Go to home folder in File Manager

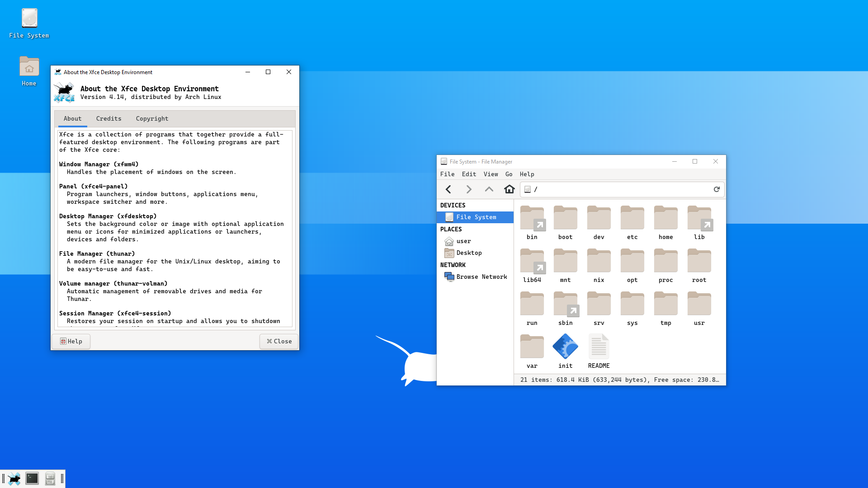click(x=509, y=189)
